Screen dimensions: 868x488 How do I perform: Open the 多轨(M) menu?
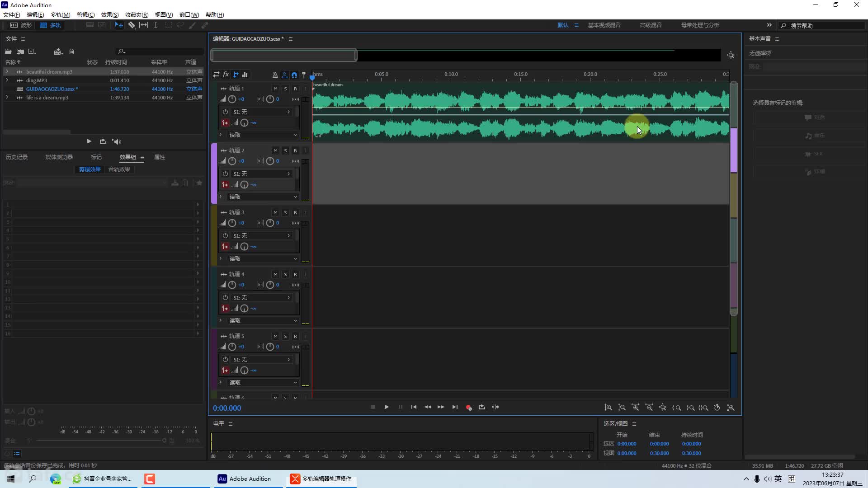(x=60, y=14)
